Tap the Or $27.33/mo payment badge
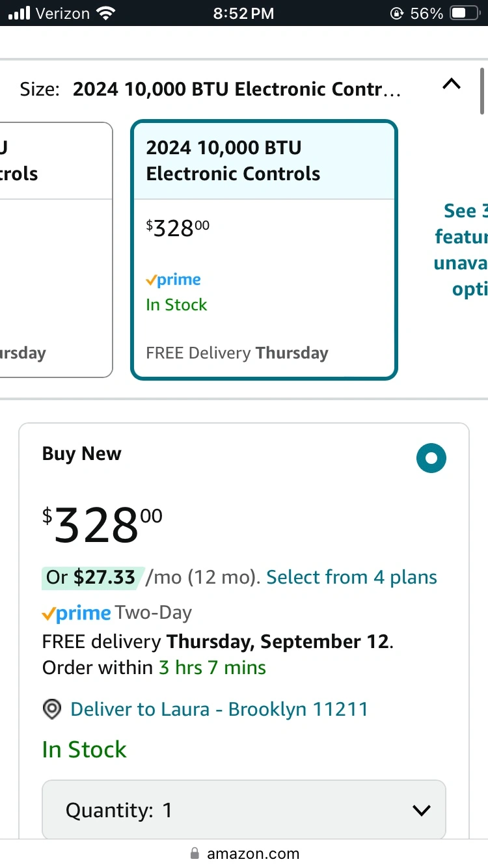The height and width of the screenshot is (868, 488). click(x=90, y=577)
